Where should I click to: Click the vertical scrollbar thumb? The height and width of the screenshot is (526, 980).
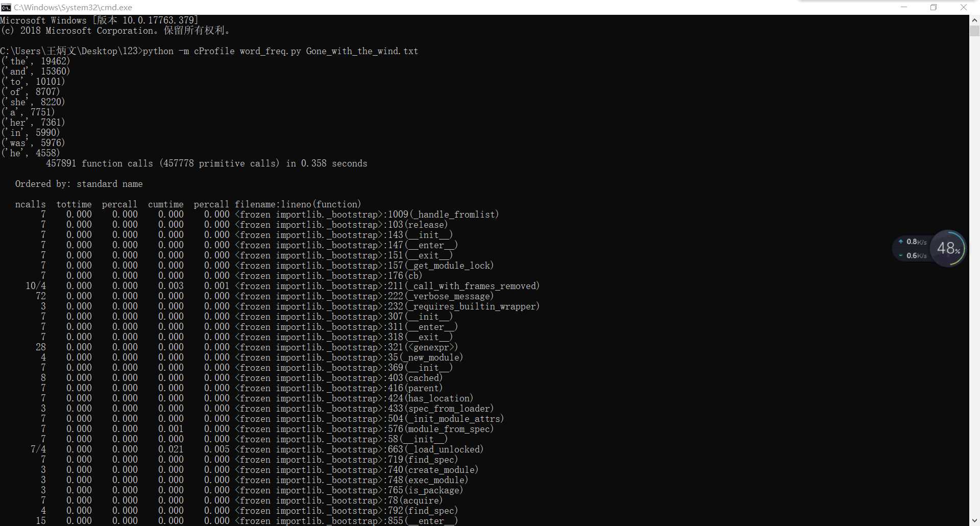coord(974,31)
